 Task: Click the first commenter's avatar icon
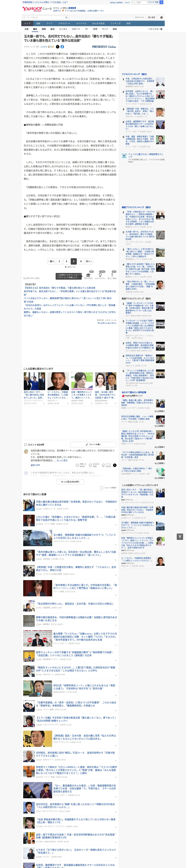26,451
